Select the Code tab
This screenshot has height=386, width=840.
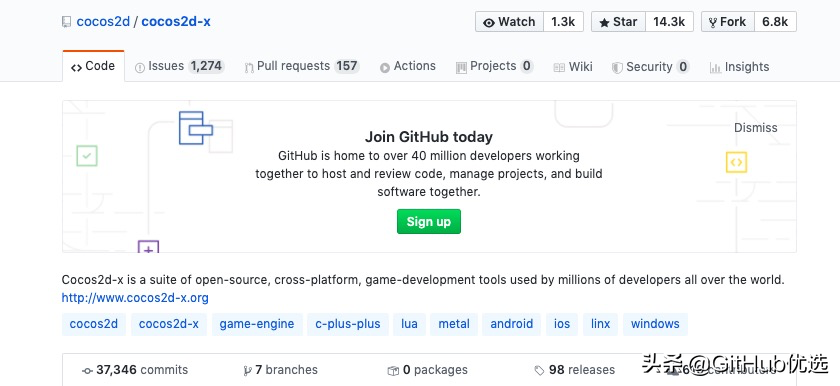[93, 66]
